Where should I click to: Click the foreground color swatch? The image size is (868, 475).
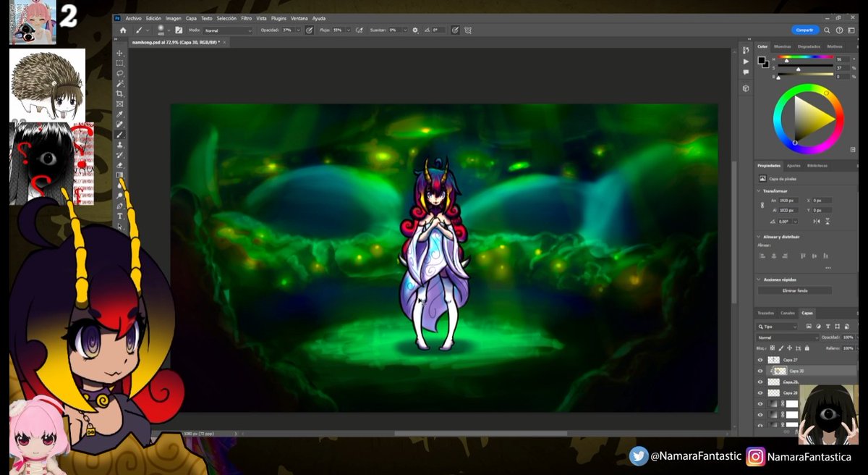pyautogui.click(x=762, y=60)
